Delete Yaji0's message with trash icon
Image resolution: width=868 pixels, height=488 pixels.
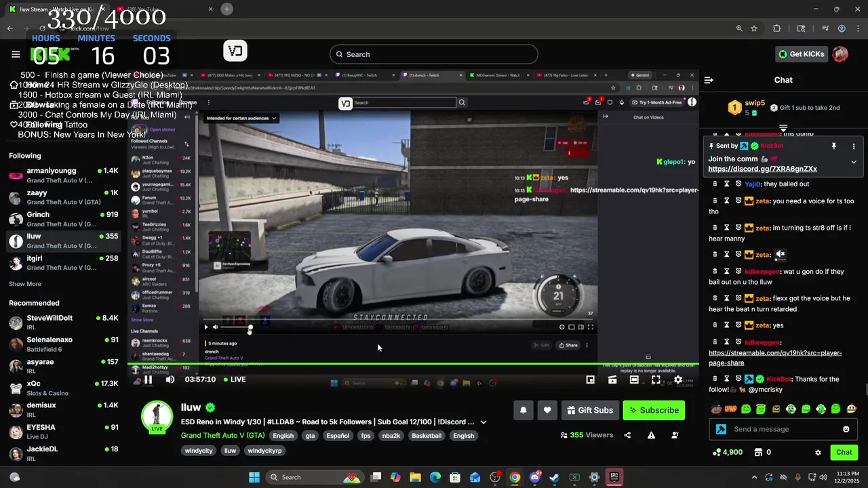[715, 184]
